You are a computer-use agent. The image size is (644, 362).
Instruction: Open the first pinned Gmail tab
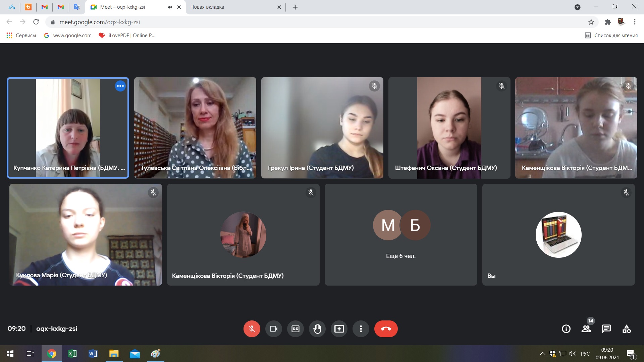tap(45, 7)
